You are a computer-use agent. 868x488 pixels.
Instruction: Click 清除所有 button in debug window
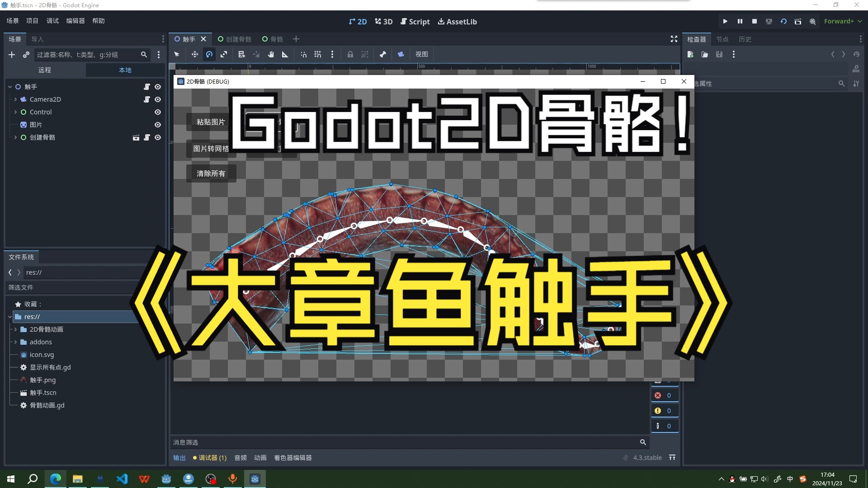pyautogui.click(x=211, y=174)
